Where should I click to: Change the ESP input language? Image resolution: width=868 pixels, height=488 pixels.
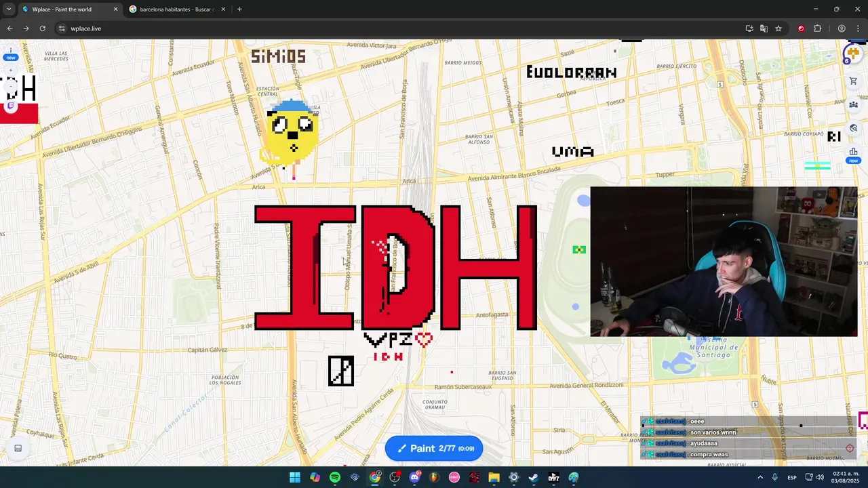point(792,477)
